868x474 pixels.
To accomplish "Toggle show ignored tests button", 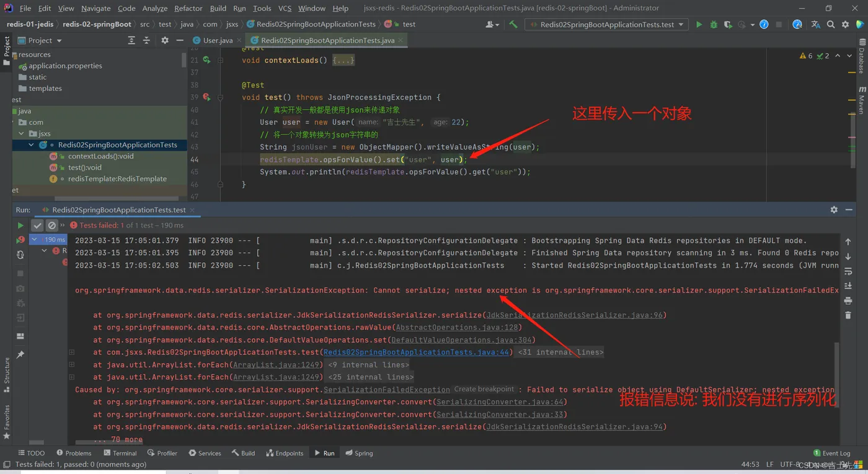I will point(52,226).
